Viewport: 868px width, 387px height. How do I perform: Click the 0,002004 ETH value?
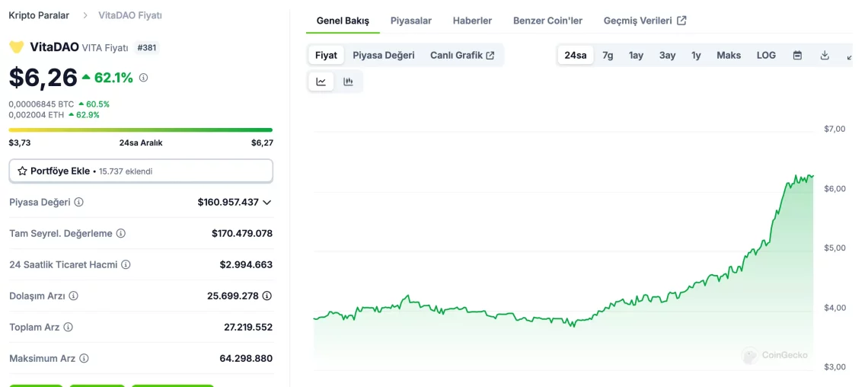point(36,114)
